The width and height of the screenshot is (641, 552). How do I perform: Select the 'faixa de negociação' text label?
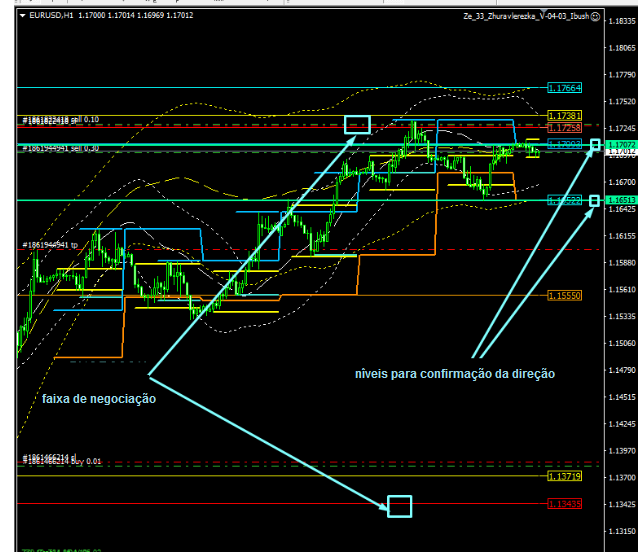[99, 398]
